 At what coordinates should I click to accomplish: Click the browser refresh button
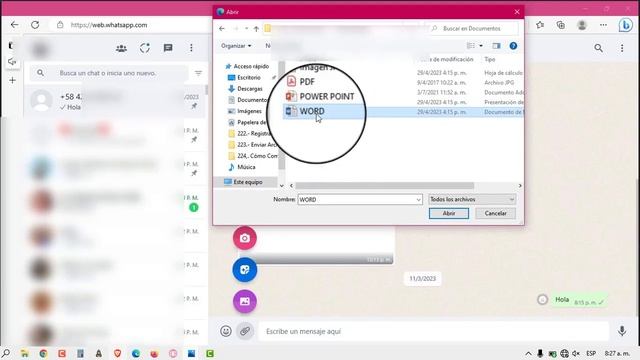click(35, 25)
